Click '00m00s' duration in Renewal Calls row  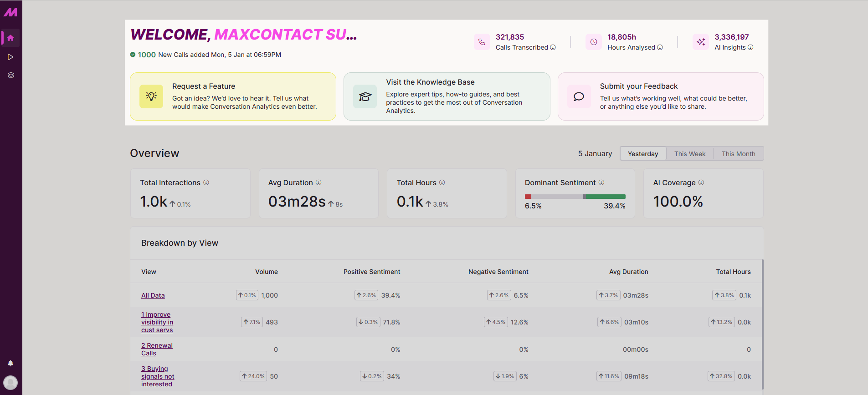point(636,349)
